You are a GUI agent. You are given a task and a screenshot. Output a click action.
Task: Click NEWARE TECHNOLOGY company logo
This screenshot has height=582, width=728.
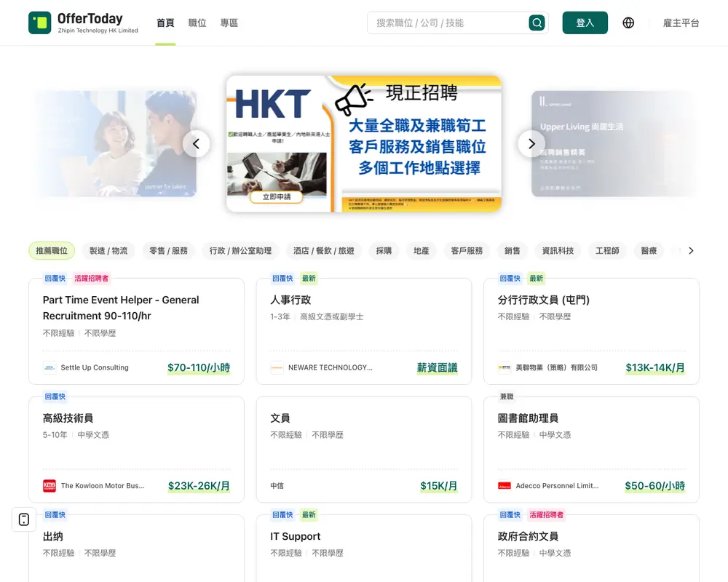click(277, 367)
